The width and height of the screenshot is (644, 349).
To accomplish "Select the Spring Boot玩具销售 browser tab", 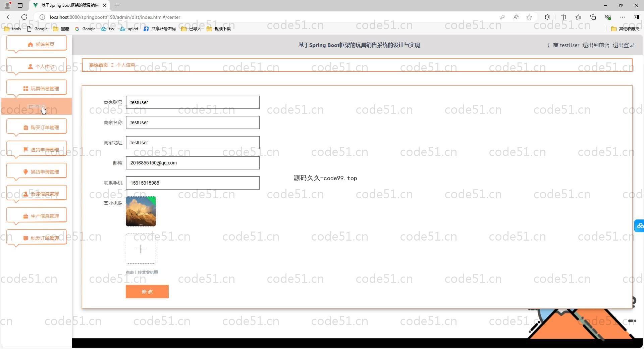I will [69, 5].
